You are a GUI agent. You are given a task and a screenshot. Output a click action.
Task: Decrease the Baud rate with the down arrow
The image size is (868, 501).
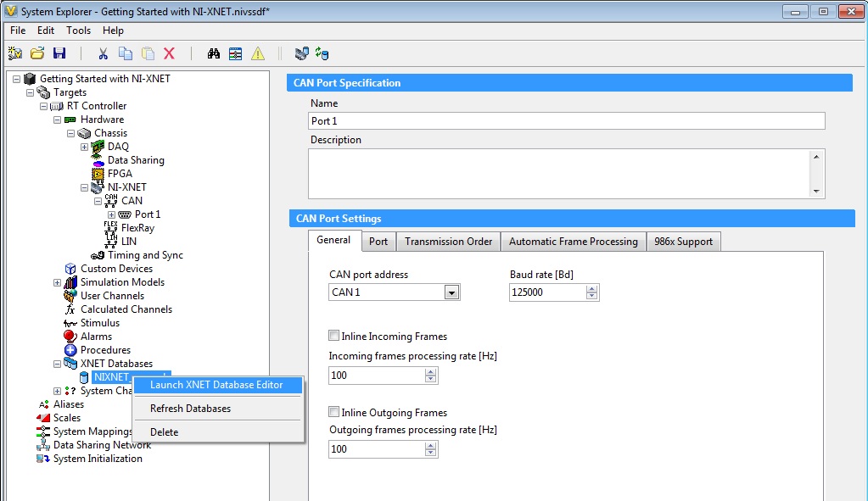tap(591, 296)
